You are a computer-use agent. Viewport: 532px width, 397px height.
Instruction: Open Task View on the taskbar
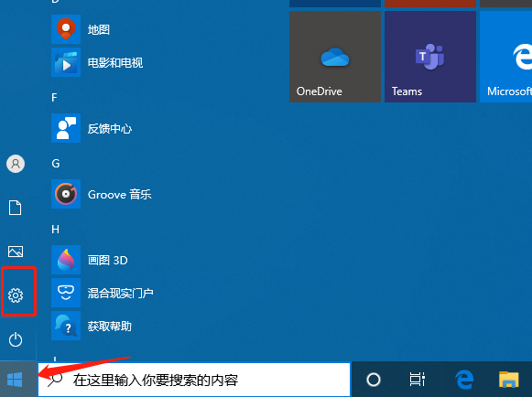[x=418, y=380]
